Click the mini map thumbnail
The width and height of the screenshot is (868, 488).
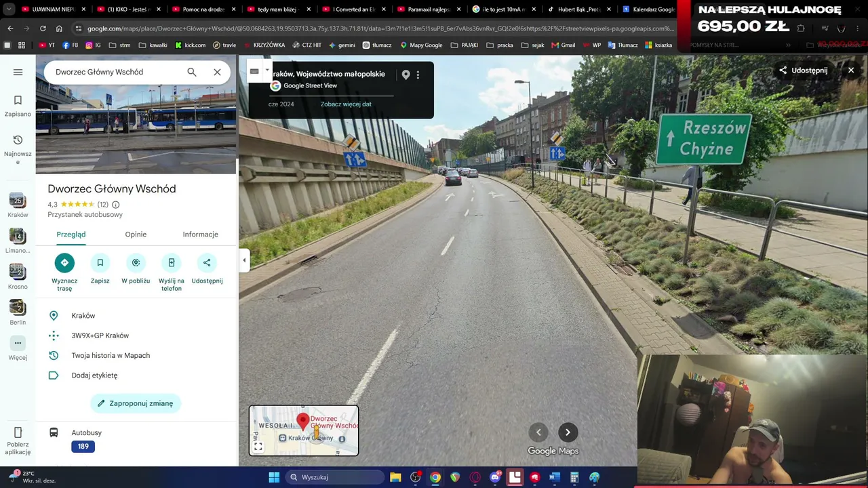304,430
